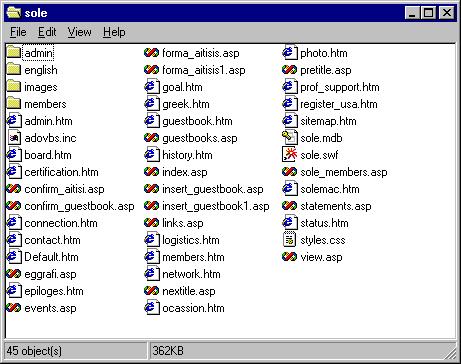Viewport: 461px width, 364px height.
Task: Select the images folder icon
Action: (14, 87)
